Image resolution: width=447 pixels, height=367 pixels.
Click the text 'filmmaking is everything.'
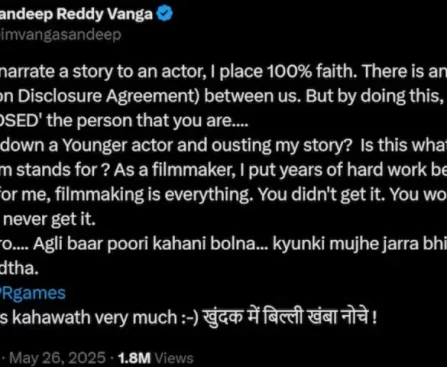tap(154, 195)
